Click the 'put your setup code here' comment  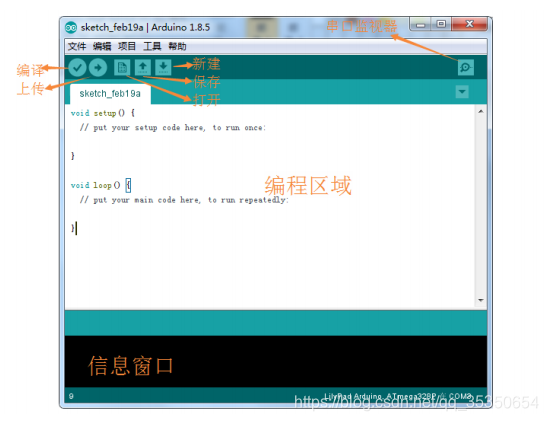(x=173, y=128)
